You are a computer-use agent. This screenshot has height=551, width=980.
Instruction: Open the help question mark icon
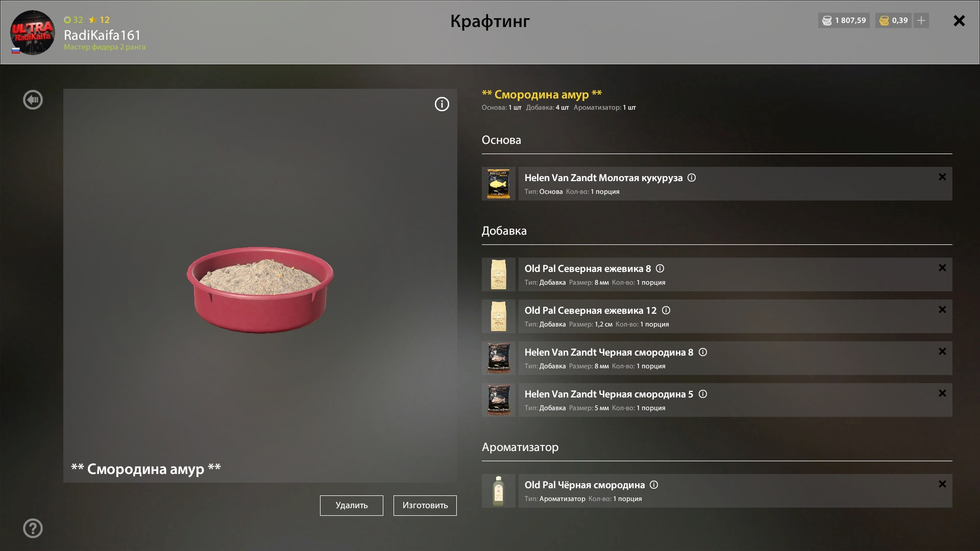33,528
